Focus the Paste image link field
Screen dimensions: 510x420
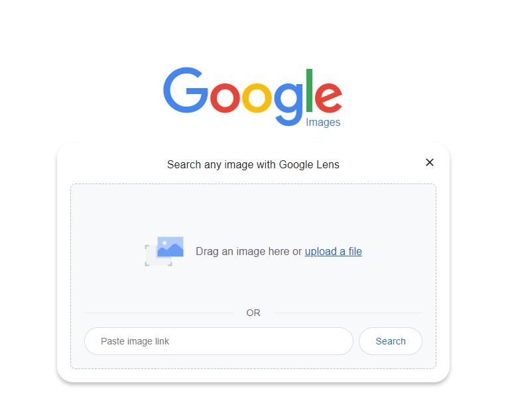219,341
